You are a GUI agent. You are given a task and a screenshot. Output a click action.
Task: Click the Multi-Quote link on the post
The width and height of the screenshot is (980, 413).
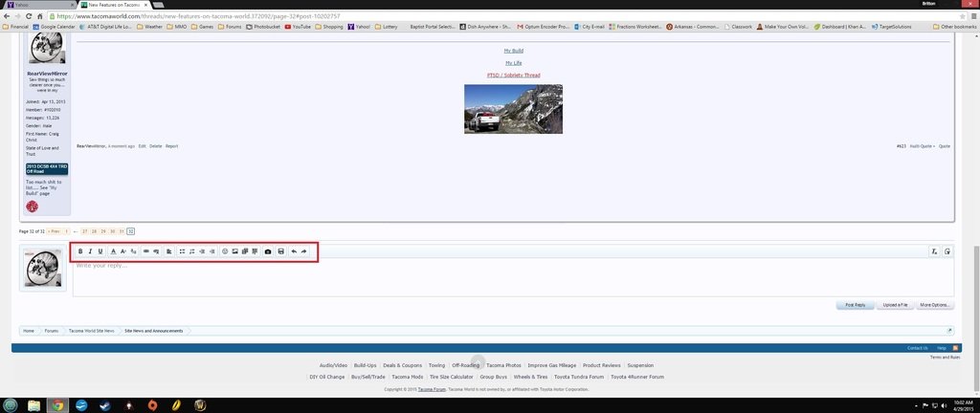922,146
